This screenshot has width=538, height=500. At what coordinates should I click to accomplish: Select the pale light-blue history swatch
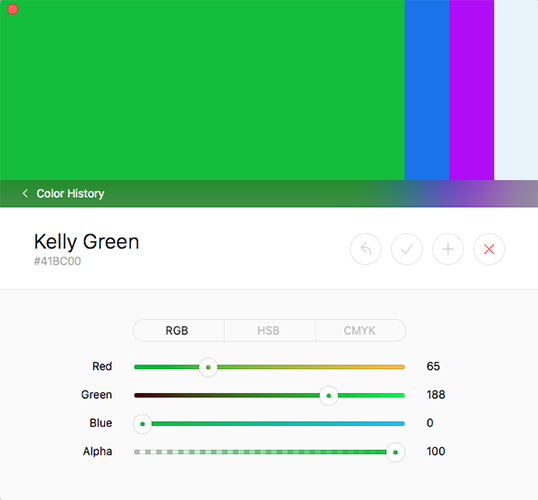point(516,90)
